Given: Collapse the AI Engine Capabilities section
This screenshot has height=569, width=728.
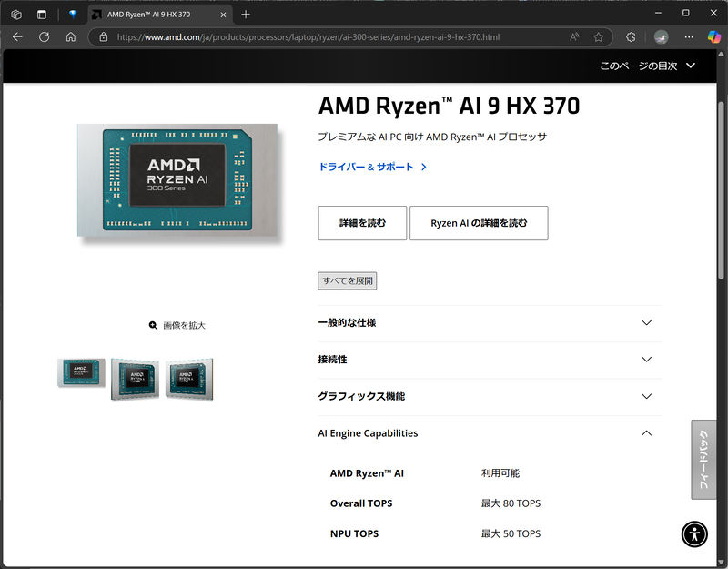Looking at the screenshot, I should point(646,432).
